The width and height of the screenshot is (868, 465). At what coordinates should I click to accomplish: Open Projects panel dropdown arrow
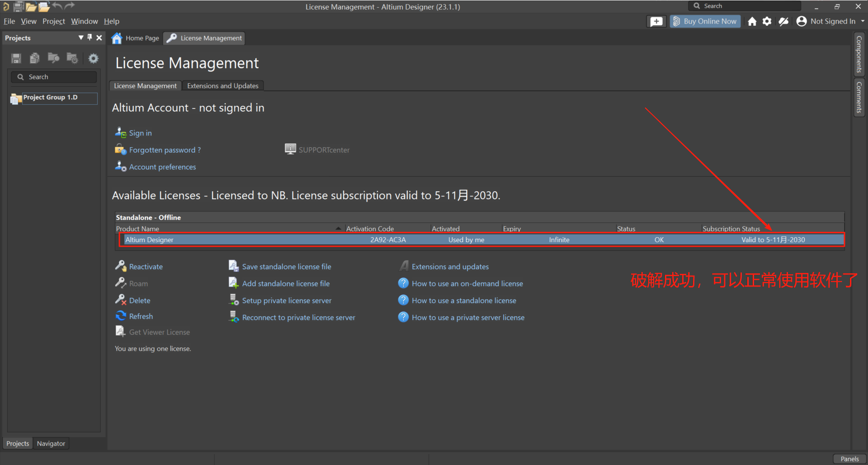81,38
